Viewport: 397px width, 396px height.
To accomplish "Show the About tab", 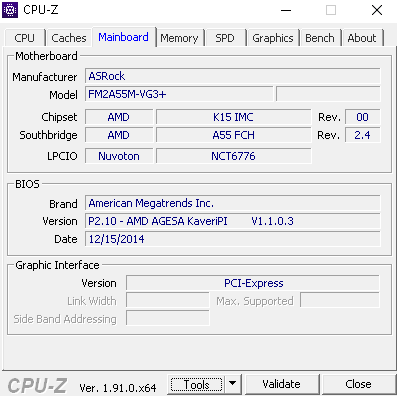I will point(362,38).
